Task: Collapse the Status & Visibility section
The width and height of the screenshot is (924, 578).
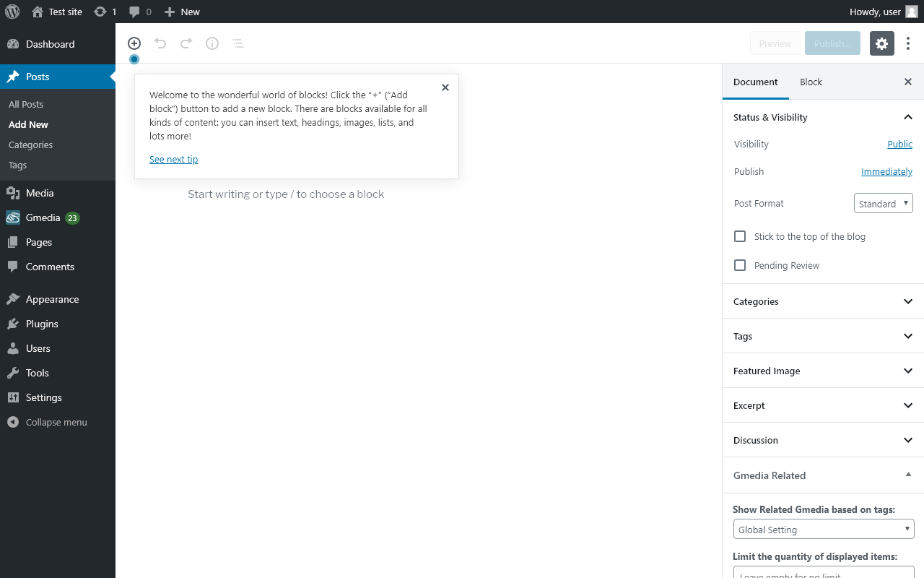Action: (x=823, y=117)
